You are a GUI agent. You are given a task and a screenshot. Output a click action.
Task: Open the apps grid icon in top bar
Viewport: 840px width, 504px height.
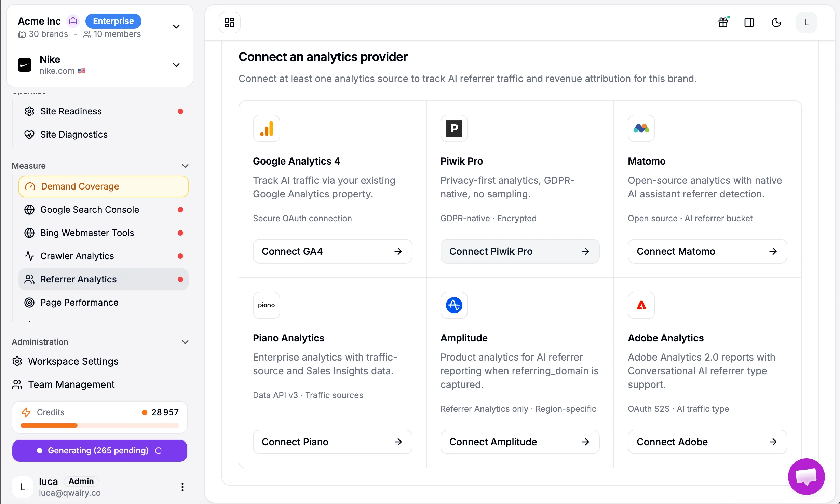click(229, 23)
